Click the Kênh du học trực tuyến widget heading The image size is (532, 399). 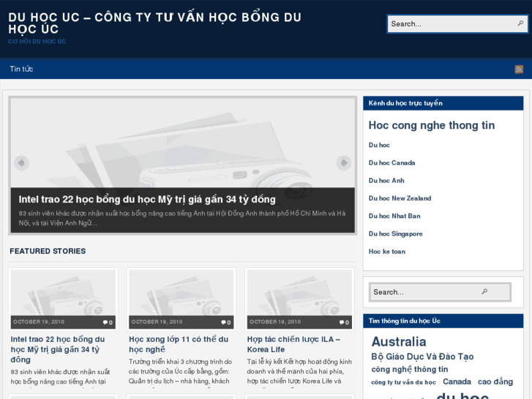pos(405,103)
